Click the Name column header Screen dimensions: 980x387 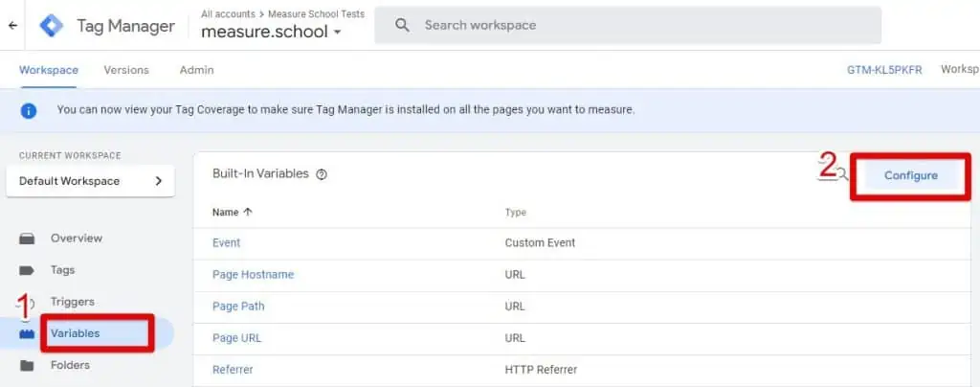[x=225, y=212]
